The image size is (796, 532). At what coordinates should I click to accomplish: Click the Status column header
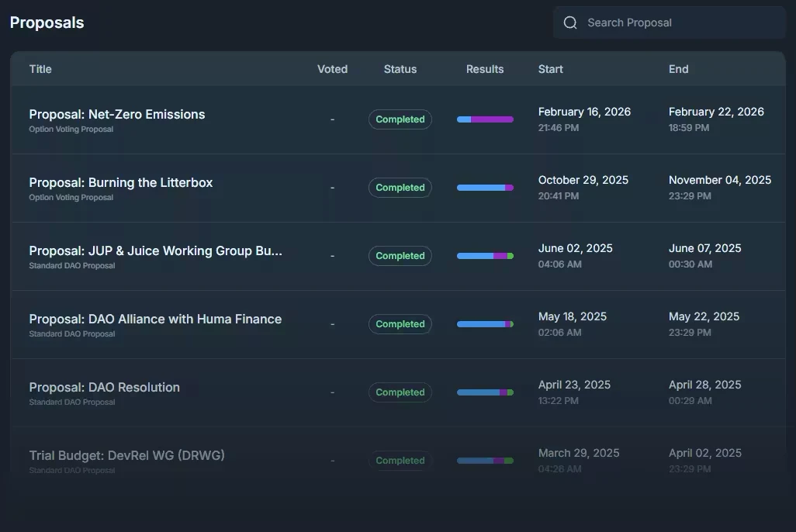pos(400,69)
